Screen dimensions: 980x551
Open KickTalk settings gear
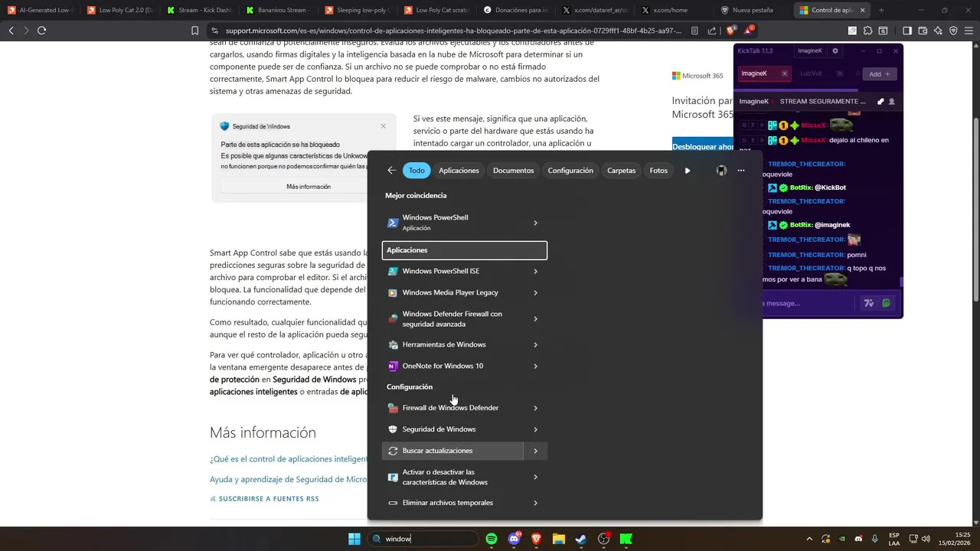[x=835, y=51]
